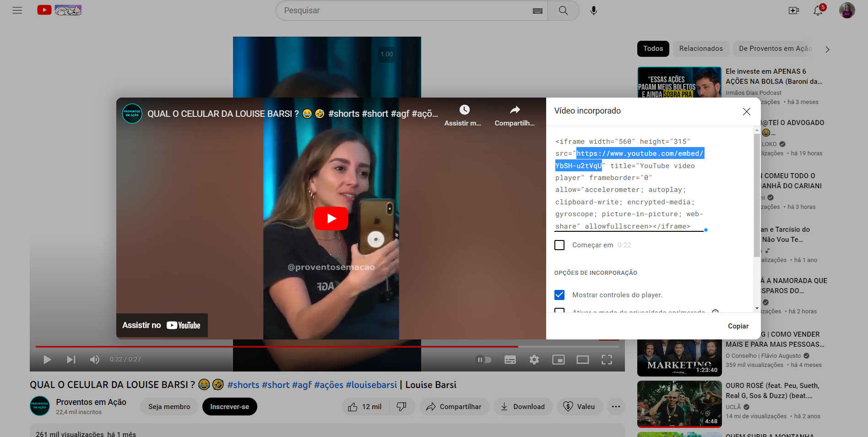The image size is (868, 437).
Task: Open the account avatar menu
Action: 847,11
